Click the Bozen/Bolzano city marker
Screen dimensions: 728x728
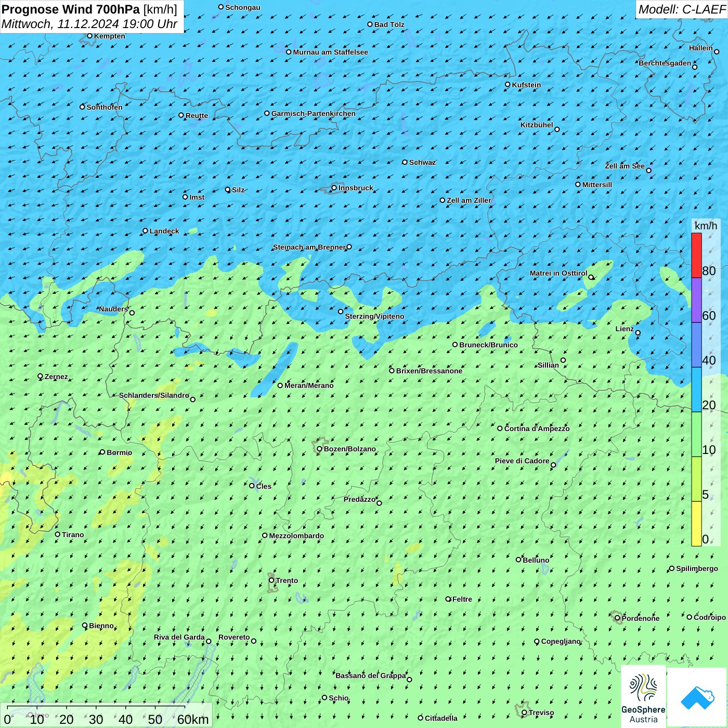point(319,449)
